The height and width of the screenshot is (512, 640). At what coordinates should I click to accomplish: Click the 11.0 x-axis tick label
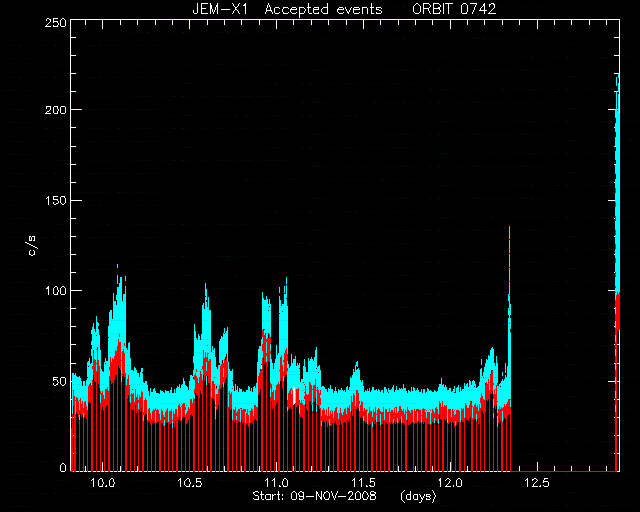pos(276,483)
